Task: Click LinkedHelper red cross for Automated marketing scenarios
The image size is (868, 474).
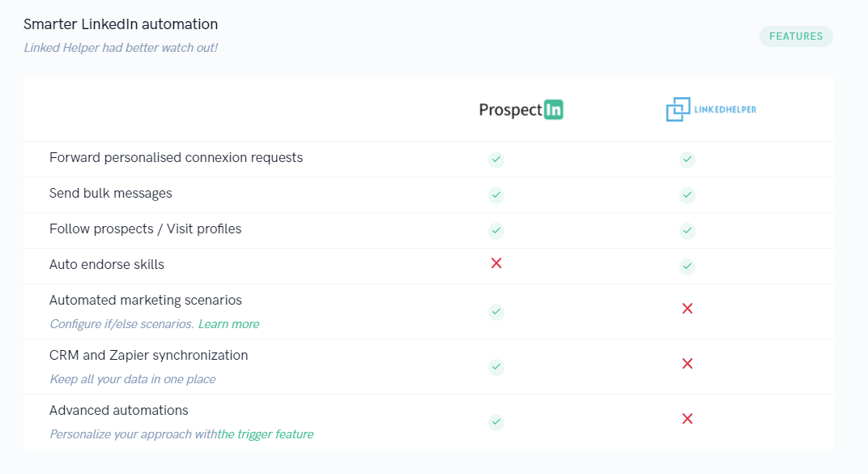Action: pos(687,309)
